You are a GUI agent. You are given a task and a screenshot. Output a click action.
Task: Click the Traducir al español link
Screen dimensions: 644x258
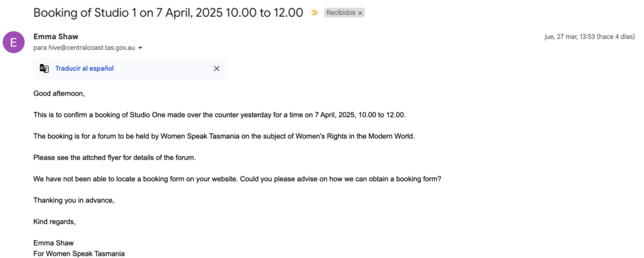84,69
